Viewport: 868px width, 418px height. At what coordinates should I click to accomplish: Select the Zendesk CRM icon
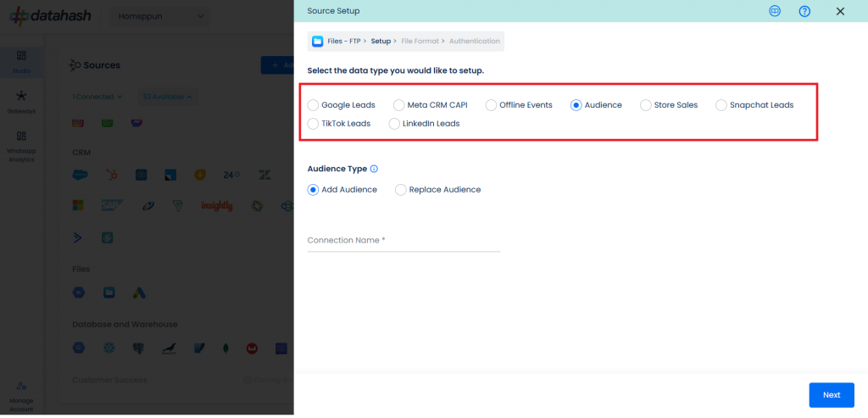264,175
